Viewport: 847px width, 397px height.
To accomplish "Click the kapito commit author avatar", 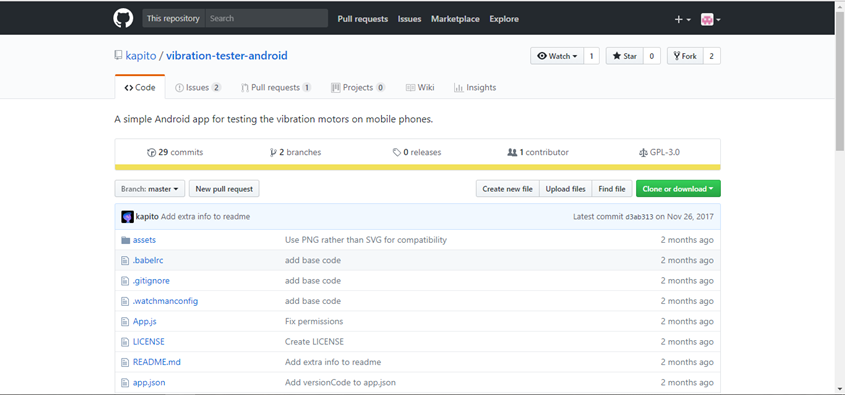I will (x=127, y=217).
